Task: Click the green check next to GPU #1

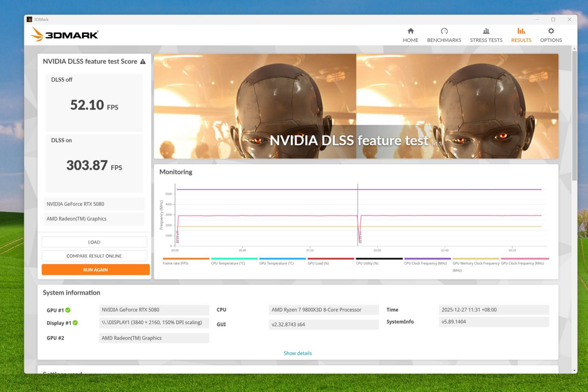Action: click(x=68, y=310)
